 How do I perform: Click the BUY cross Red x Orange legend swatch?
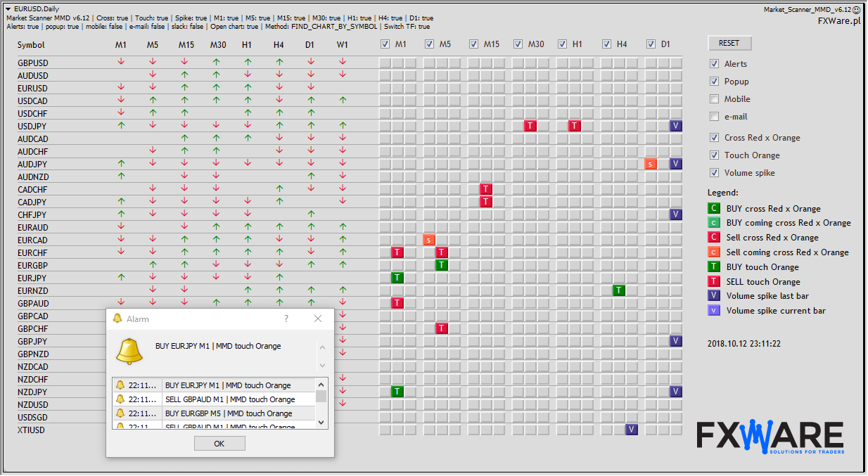(x=714, y=209)
